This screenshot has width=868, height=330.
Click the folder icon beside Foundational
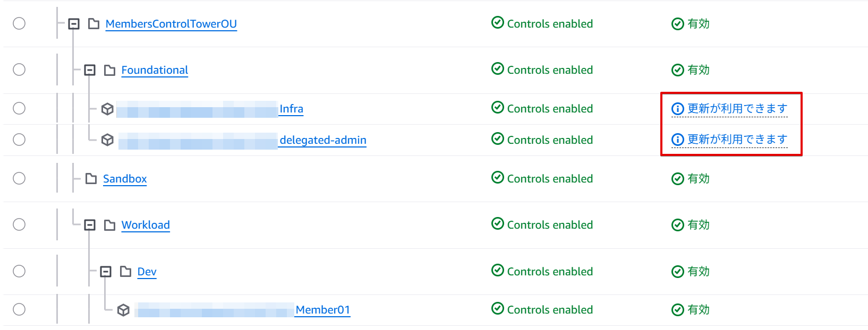pyautogui.click(x=109, y=70)
